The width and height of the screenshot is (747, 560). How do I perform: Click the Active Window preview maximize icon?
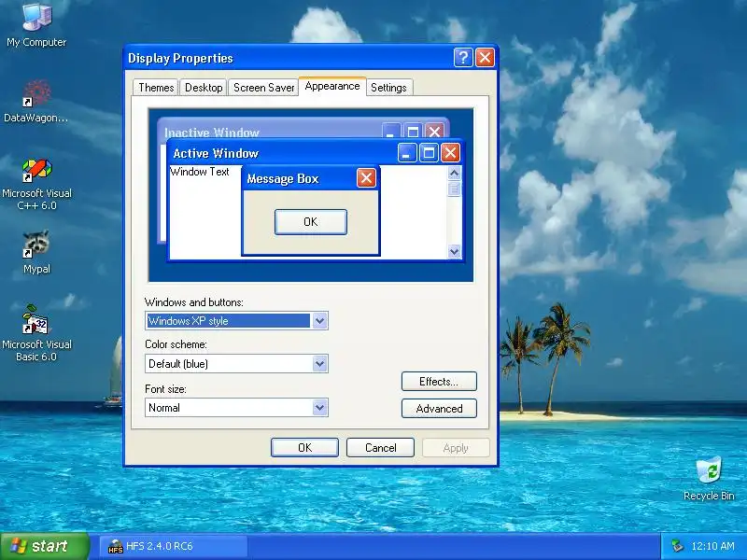(429, 153)
